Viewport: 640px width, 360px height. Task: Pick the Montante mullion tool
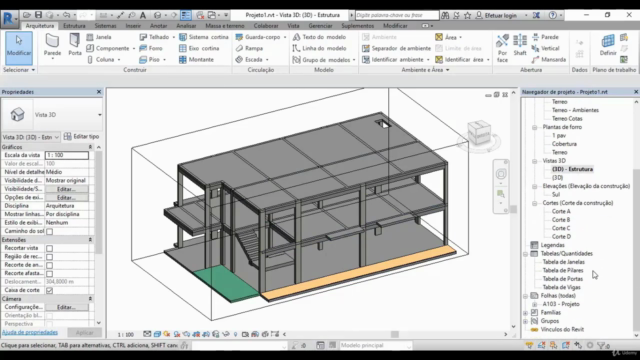click(196, 60)
